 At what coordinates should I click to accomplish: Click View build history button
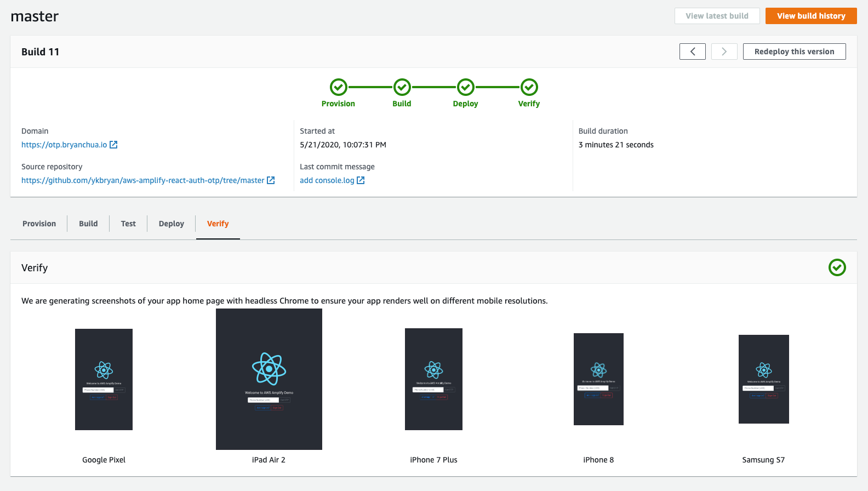(811, 16)
